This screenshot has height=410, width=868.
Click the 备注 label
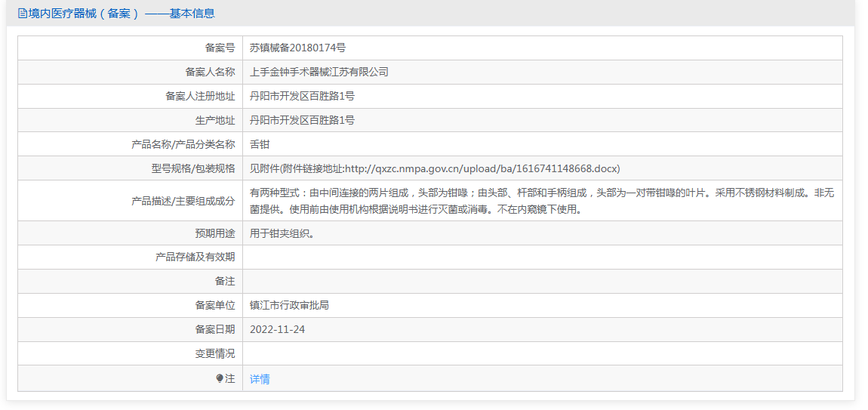click(225, 282)
